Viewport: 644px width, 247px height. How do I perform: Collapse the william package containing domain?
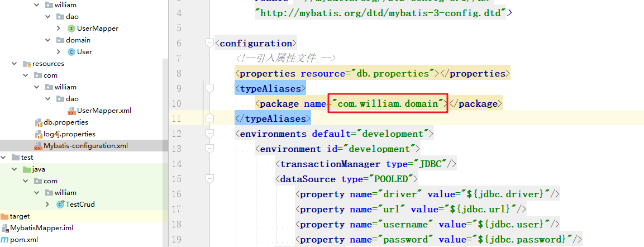(x=36, y=6)
